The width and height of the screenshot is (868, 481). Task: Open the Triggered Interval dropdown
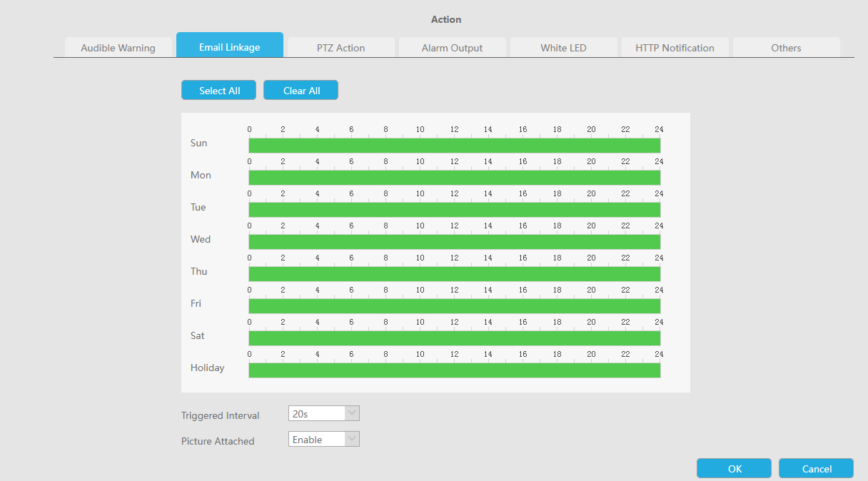pos(324,414)
